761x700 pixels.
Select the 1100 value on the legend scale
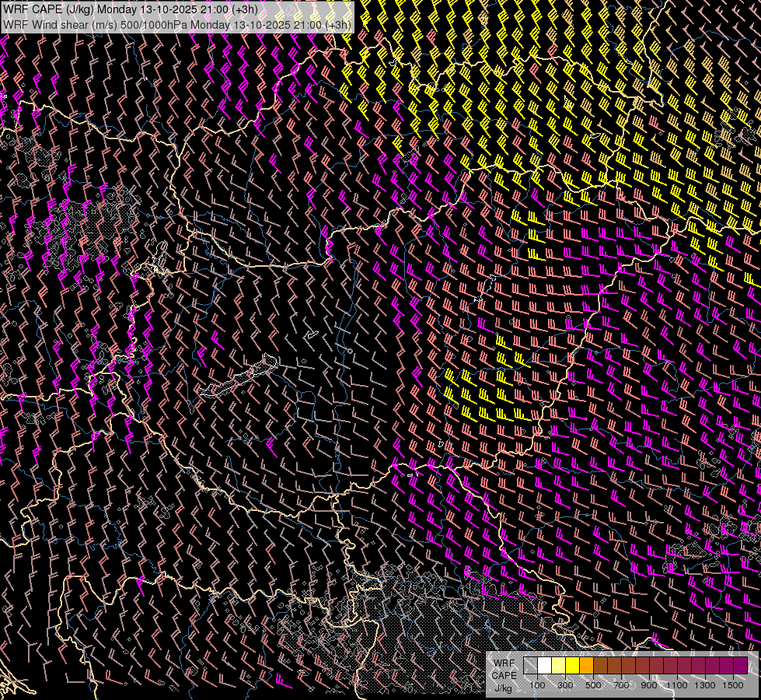[677, 685]
